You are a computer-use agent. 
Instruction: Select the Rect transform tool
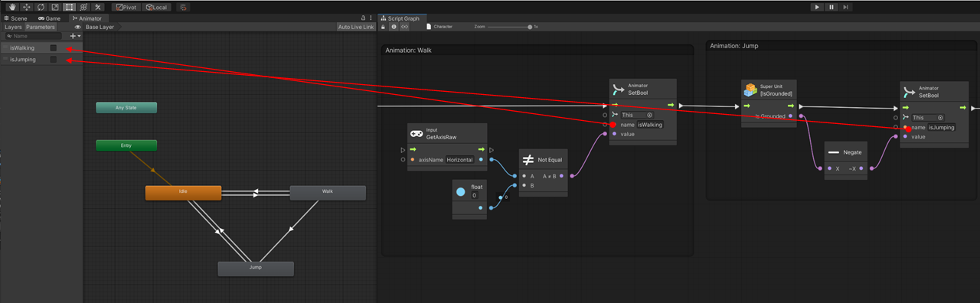coord(68,7)
